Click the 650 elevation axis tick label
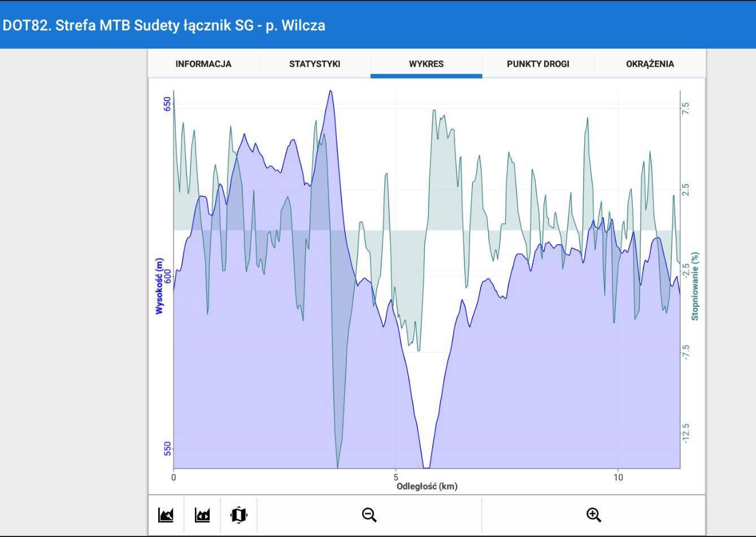Image resolution: width=756 pixels, height=537 pixels. 167,103
